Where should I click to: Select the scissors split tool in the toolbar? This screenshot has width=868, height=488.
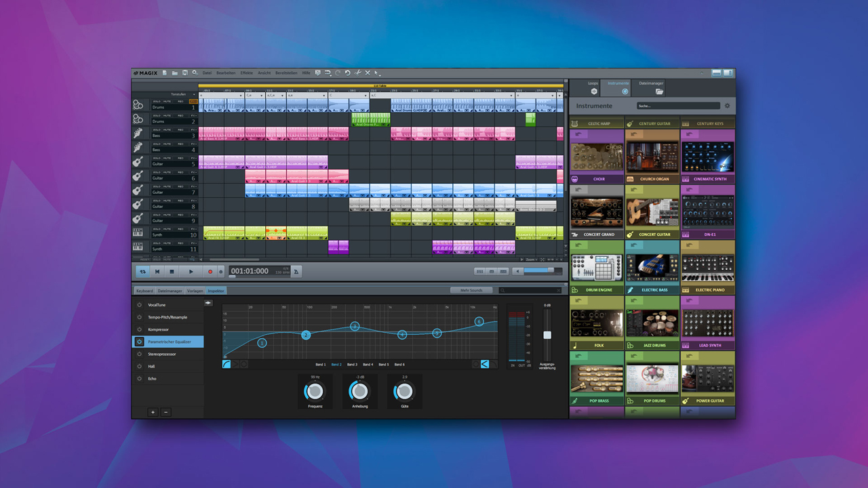(x=358, y=73)
